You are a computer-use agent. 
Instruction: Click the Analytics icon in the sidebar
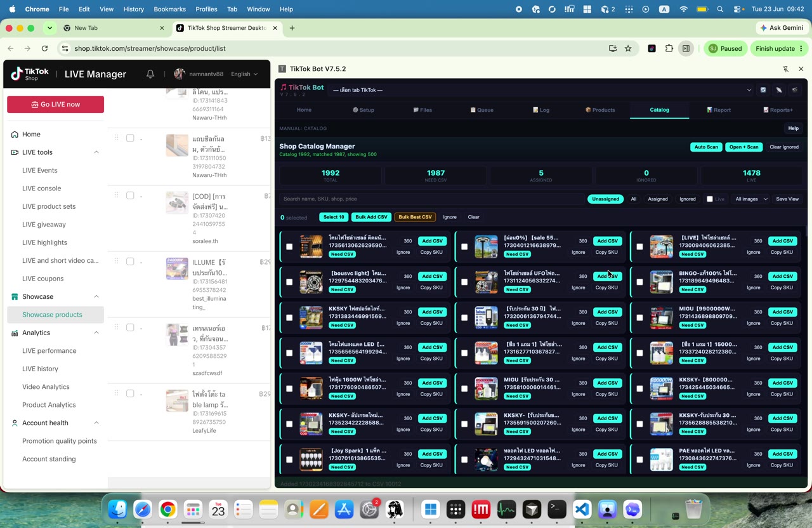click(x=15, y=333)
